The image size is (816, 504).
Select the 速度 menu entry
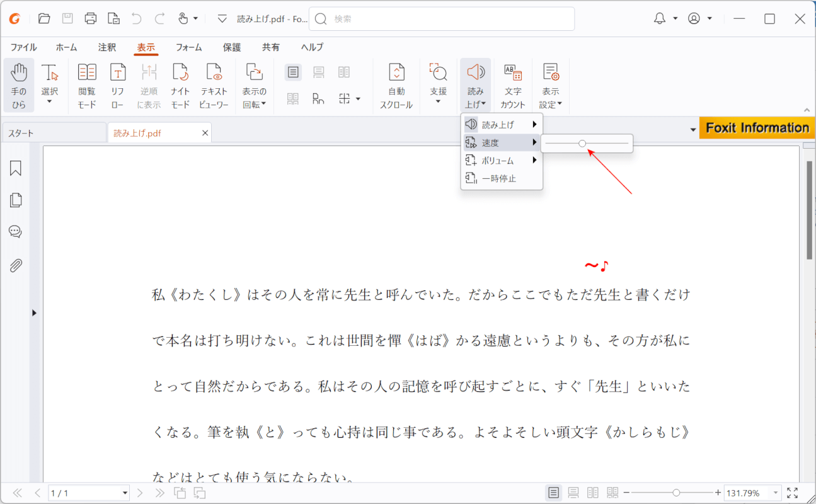pos(502,143)
